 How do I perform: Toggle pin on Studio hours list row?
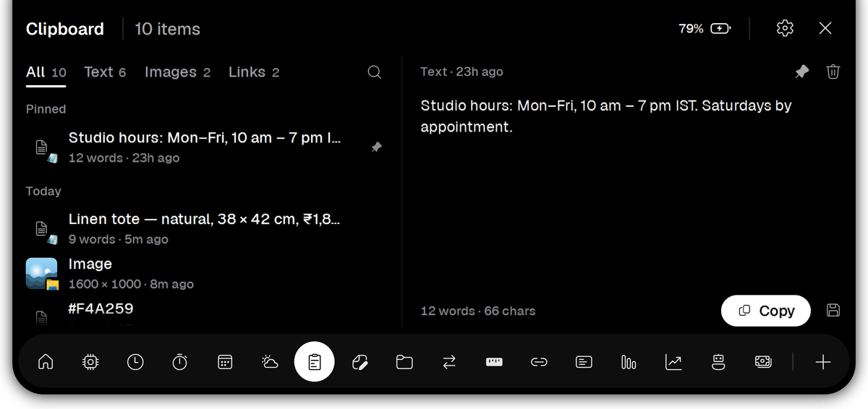click(x=376, y=147)
